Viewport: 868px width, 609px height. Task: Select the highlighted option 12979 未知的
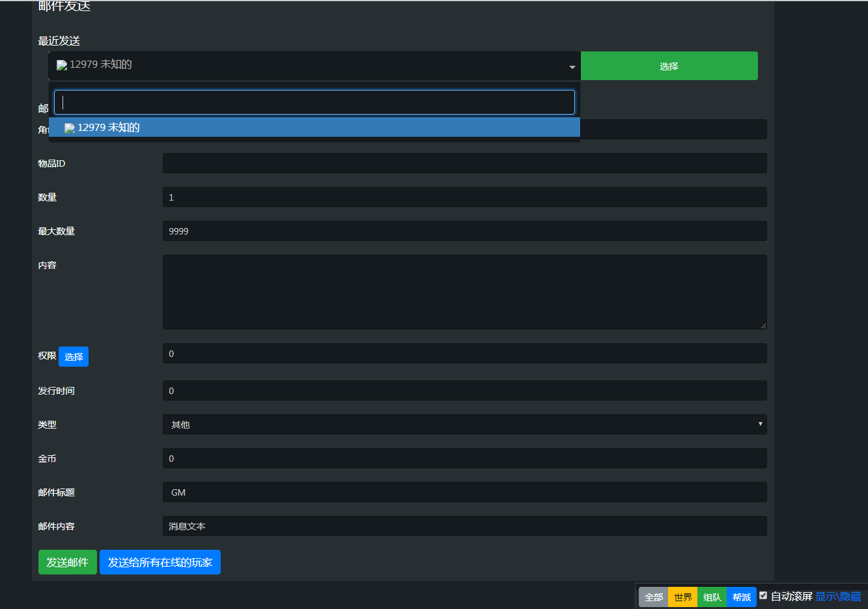pos(315,128)
